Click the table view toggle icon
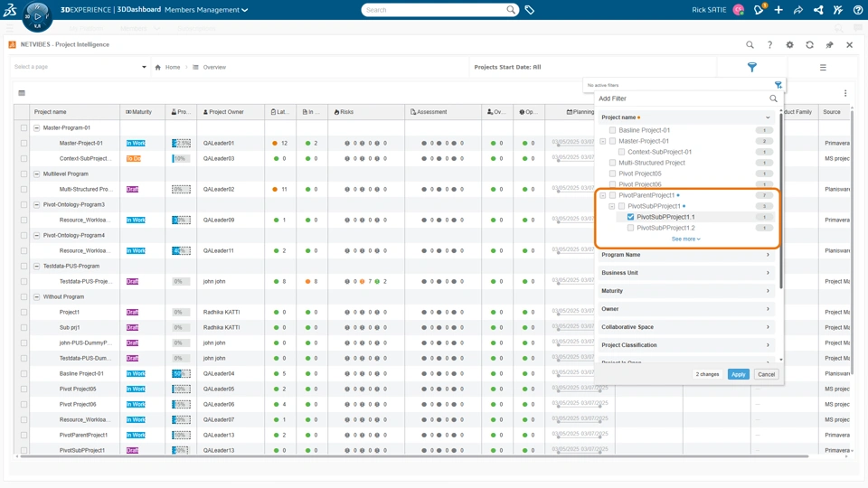The width and height of the screenshot is (868, 488). tap(22, 93)
